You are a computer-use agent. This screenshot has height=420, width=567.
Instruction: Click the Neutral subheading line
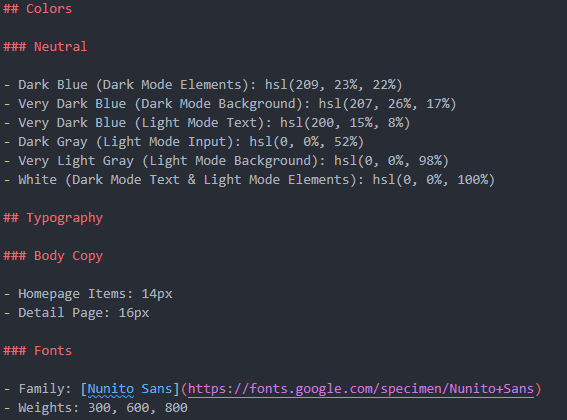(45, 47)
